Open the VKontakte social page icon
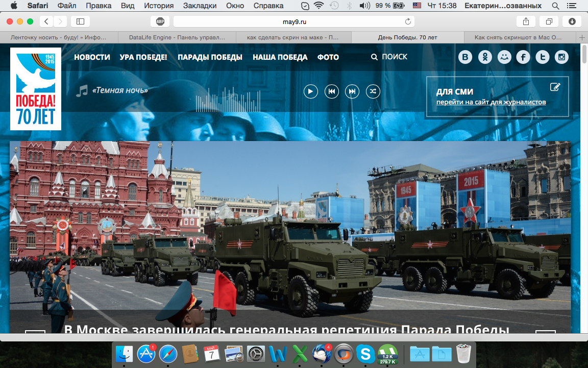 (465, 57)
